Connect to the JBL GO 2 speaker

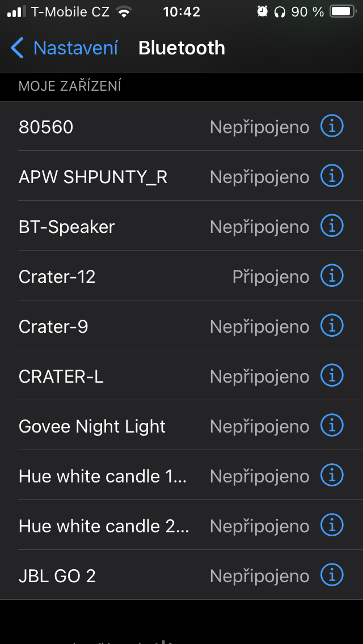57,576
